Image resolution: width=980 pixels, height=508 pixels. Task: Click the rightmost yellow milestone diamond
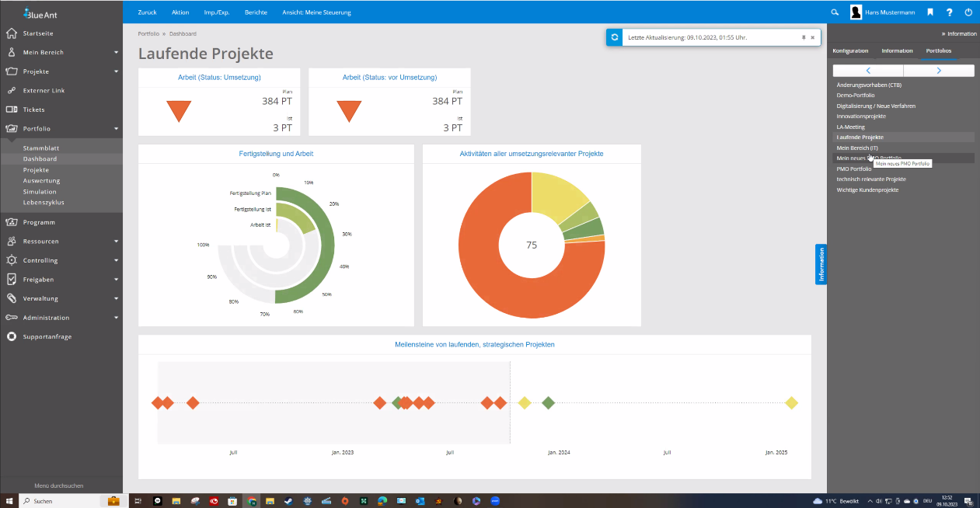coord(791,402)
